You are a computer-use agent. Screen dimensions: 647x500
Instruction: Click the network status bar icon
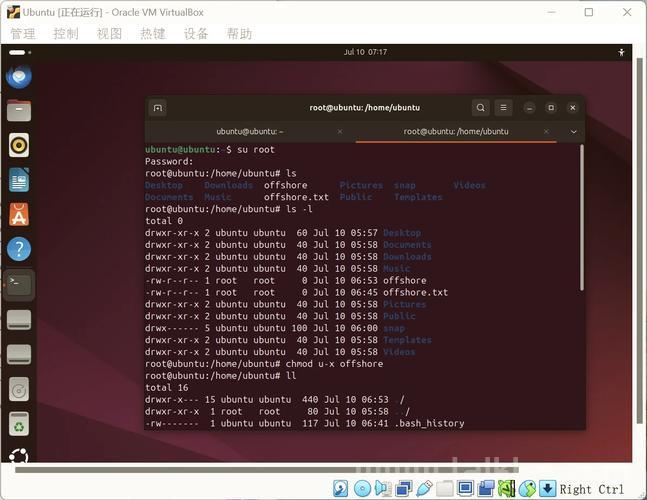tap(404, 489)
